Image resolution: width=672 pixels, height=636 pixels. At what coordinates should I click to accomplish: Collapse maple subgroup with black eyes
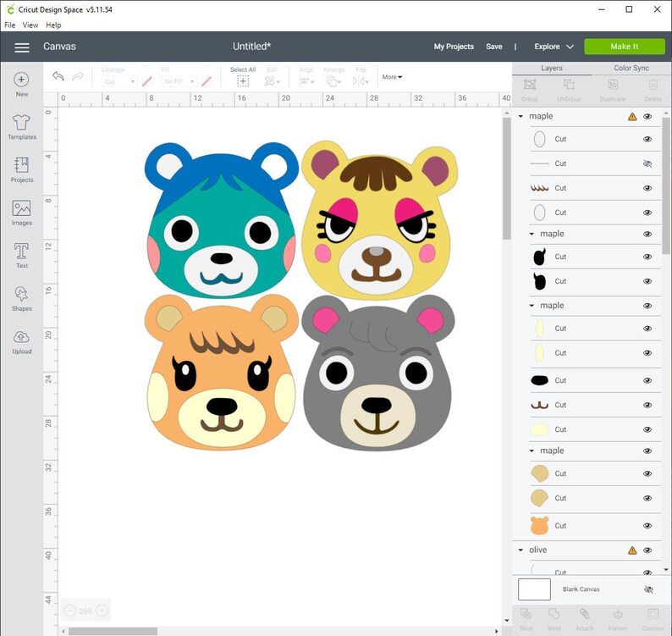(532, 234)
